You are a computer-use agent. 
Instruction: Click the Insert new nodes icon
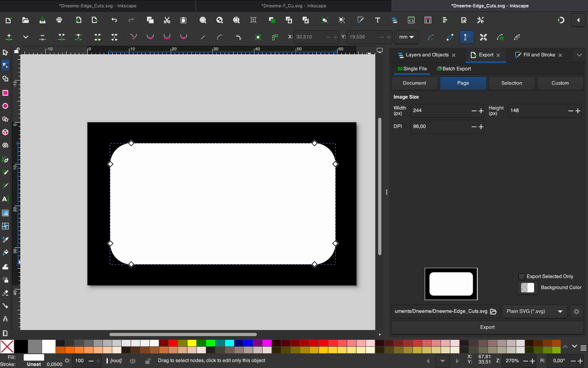(x=9, y=37)
